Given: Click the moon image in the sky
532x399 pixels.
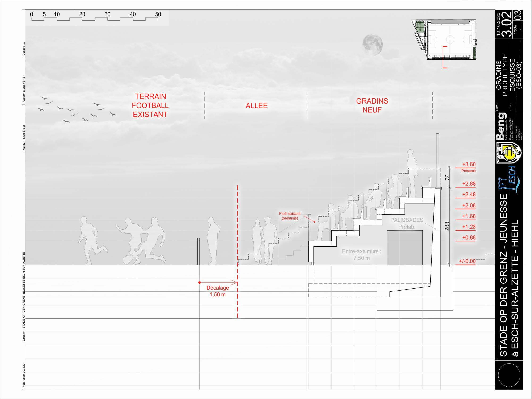Looking at the screenshot, I should 373,45.
